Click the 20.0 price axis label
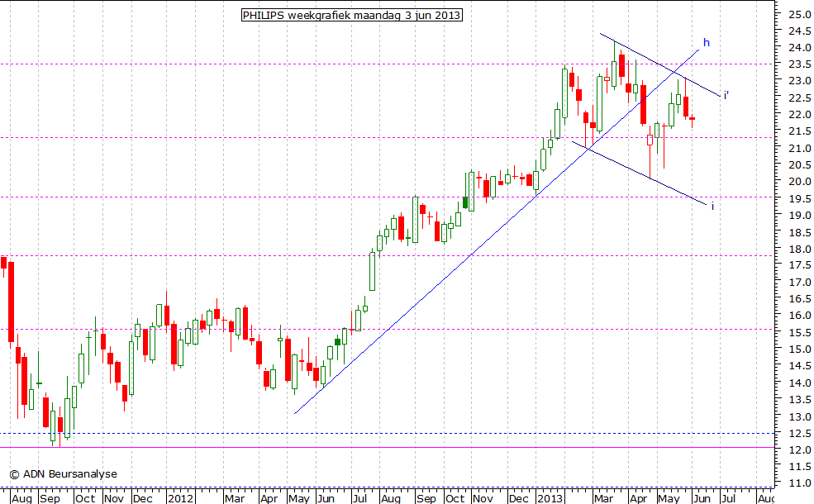 tap(799, 182)
